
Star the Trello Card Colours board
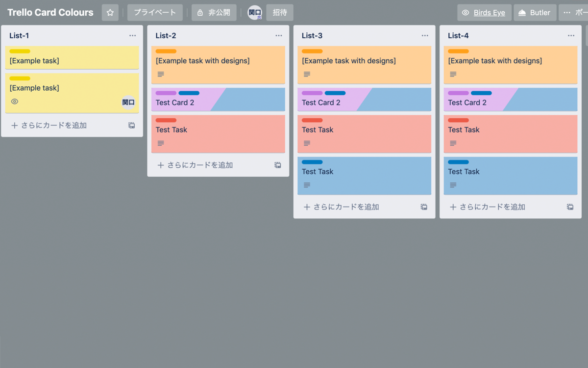110,13
